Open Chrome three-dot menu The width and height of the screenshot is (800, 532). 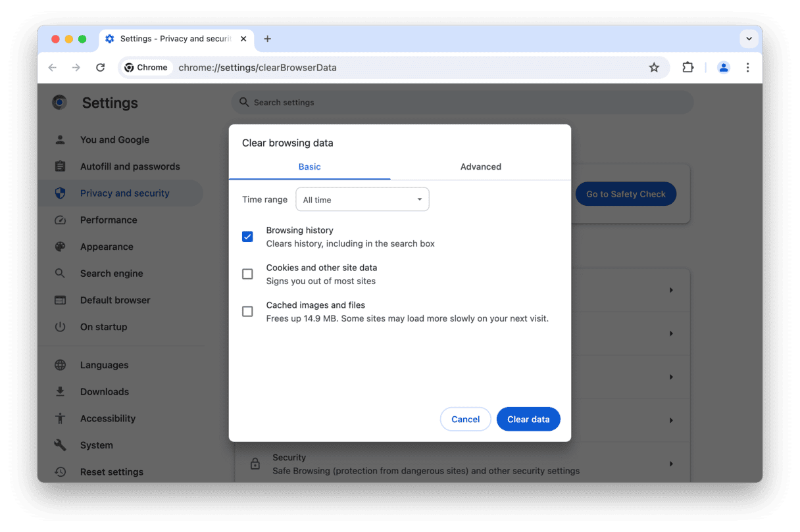747,67
